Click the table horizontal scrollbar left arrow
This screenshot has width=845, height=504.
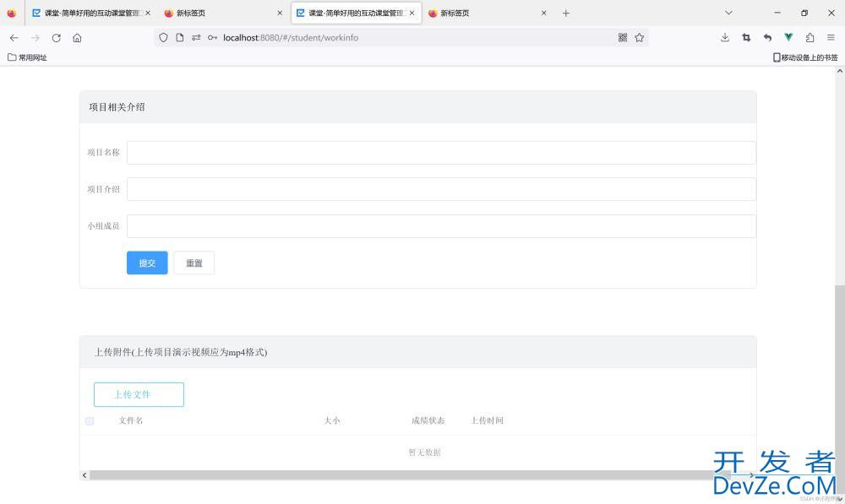(x=84, y=475)
